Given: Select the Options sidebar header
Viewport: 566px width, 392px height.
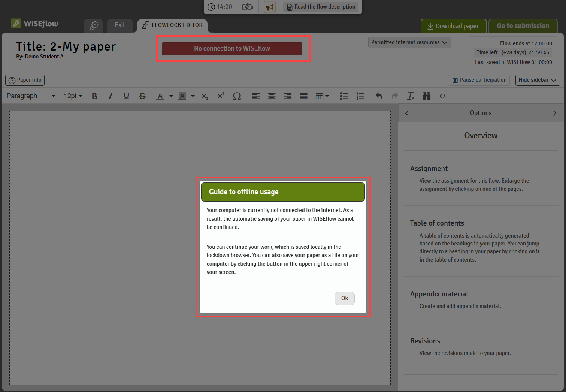Looking at the screenshot, I should (481, 113).
